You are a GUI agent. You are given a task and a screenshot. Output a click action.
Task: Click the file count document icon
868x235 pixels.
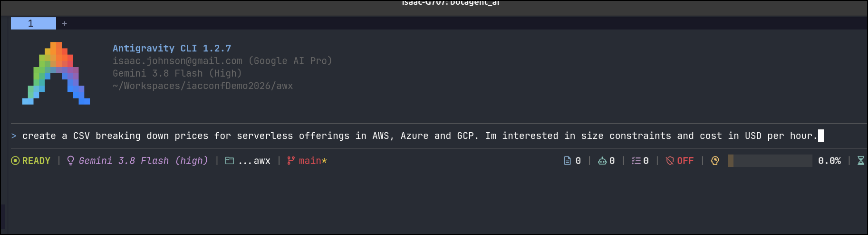567,161
